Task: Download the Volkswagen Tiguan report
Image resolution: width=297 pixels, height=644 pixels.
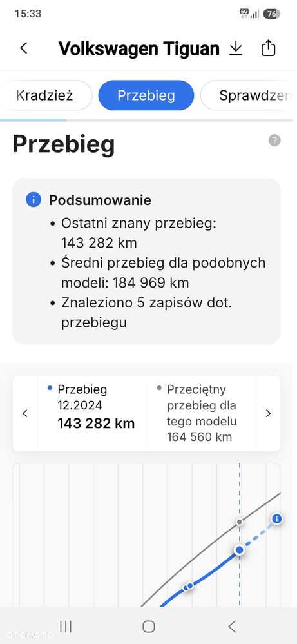Action: (x=235, y=48)
